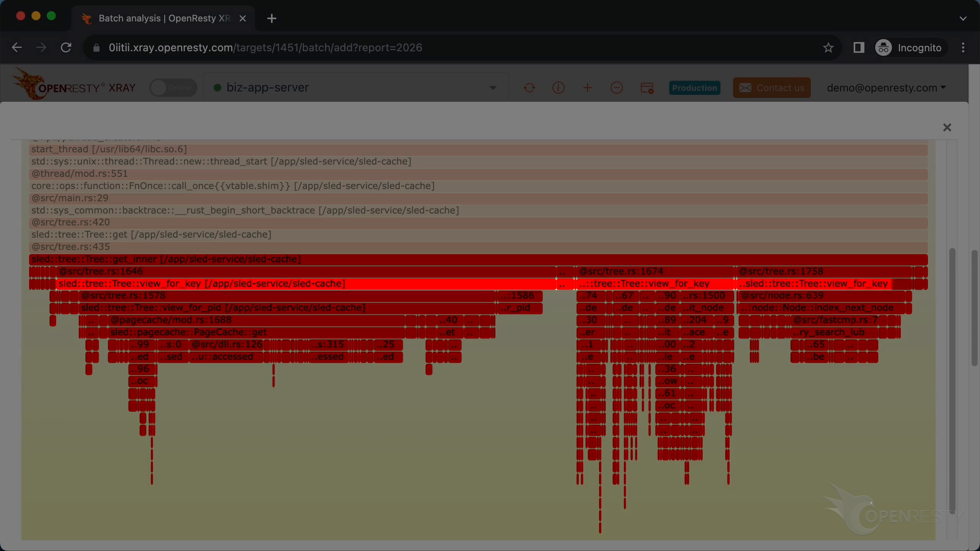
Task: Select the ..ry_search_lub frame
Action: pyautogui.click(x=835, y=332)
